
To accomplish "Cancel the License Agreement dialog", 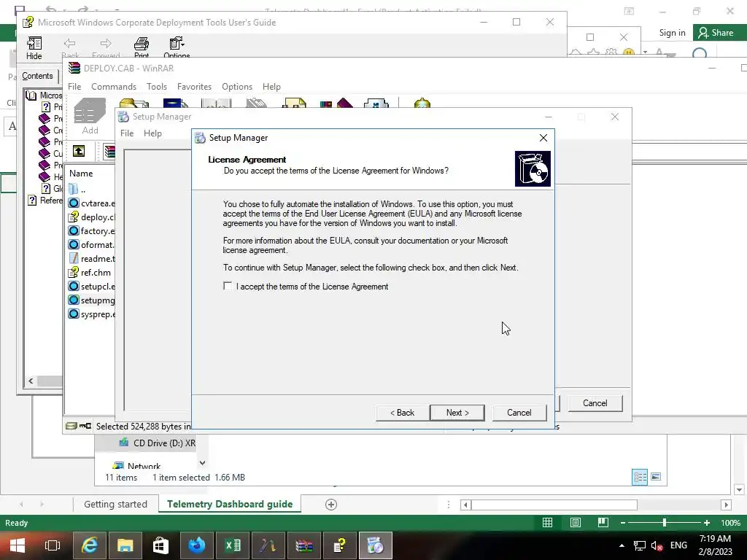I will pos(519,413).
